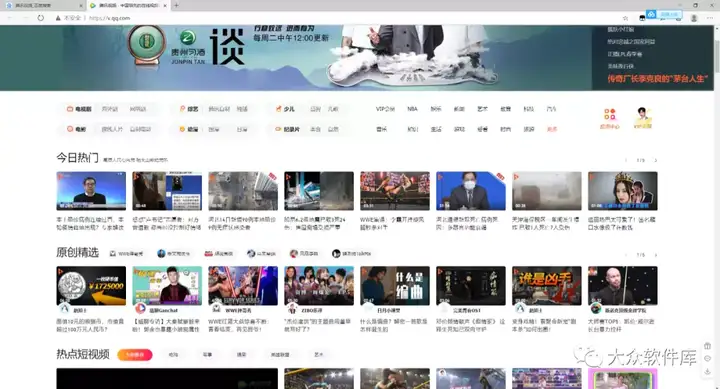Bookmark this page with the star icon
The width and height of the screenshot is (720, 389).
click(625, 18)
